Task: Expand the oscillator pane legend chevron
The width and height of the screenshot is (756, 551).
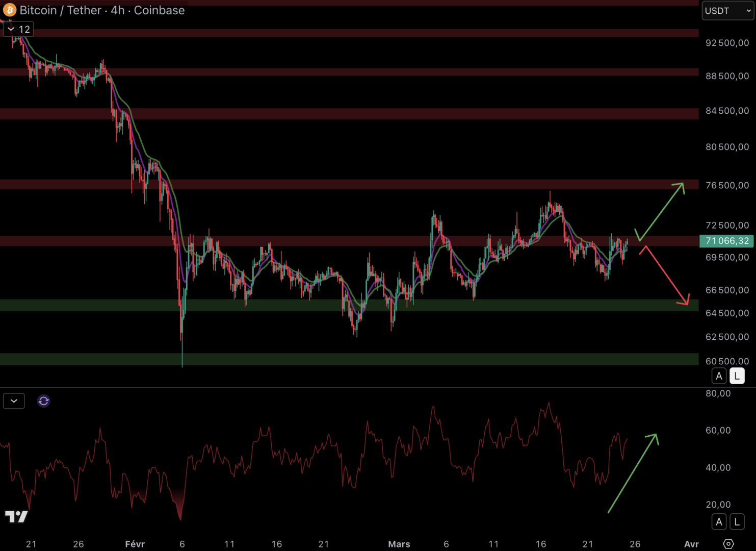Action: (14, 401)
